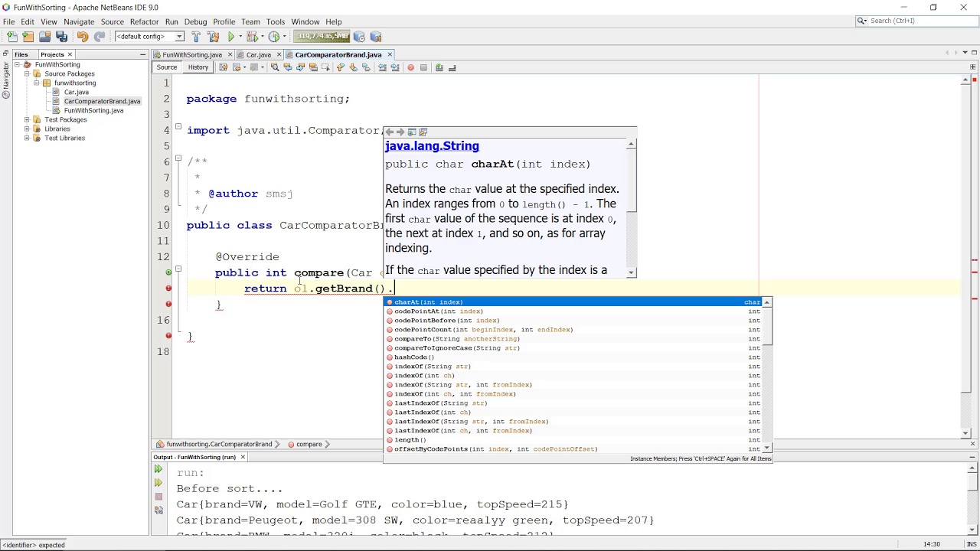Click Re-run icon in Output panel
980x551 pixels.
tap(158, 470)
